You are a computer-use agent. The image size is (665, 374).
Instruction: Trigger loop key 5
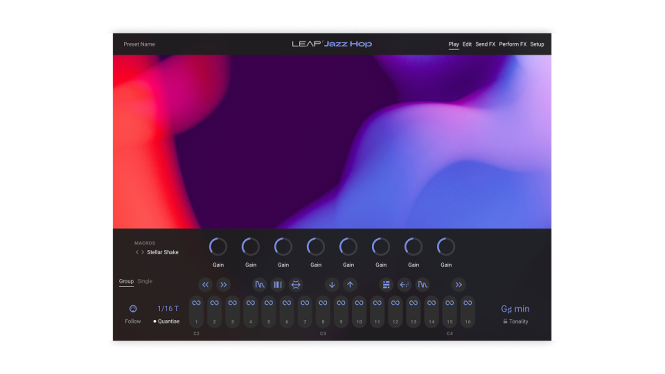(x=268, y=312)
